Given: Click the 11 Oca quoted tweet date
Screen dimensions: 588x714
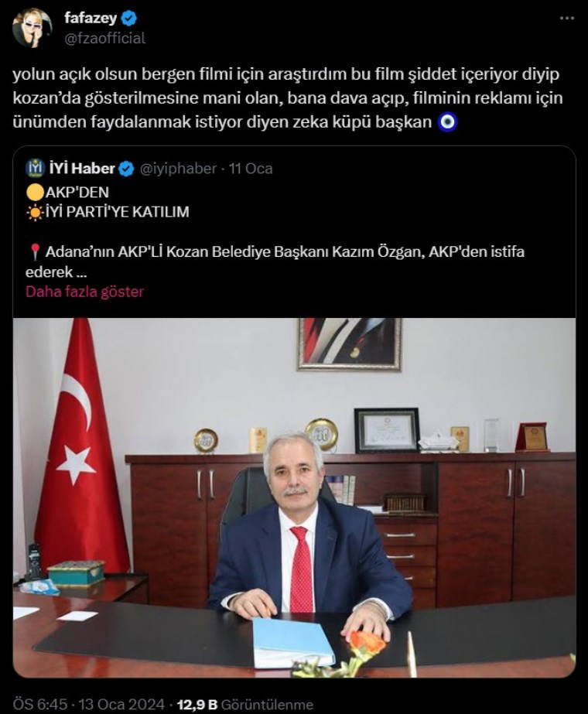Looking at the screenshot, I should [x=251, y=169].
